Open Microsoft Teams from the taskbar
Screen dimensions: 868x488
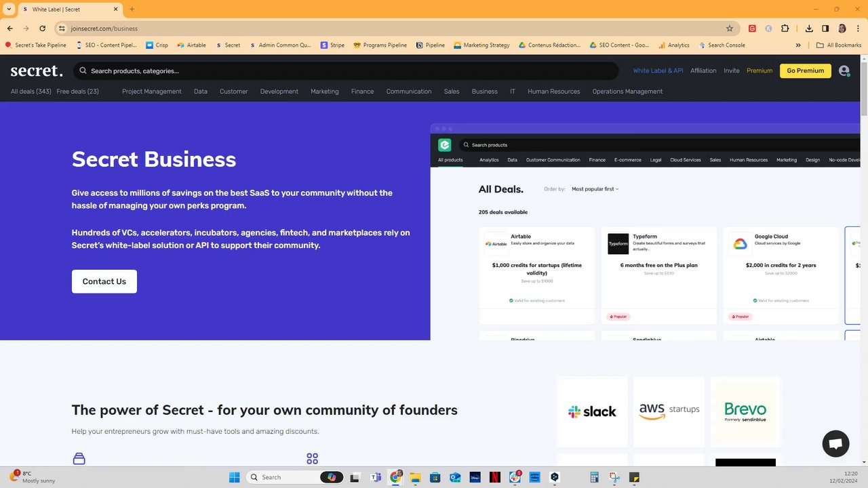click(376, 477)
